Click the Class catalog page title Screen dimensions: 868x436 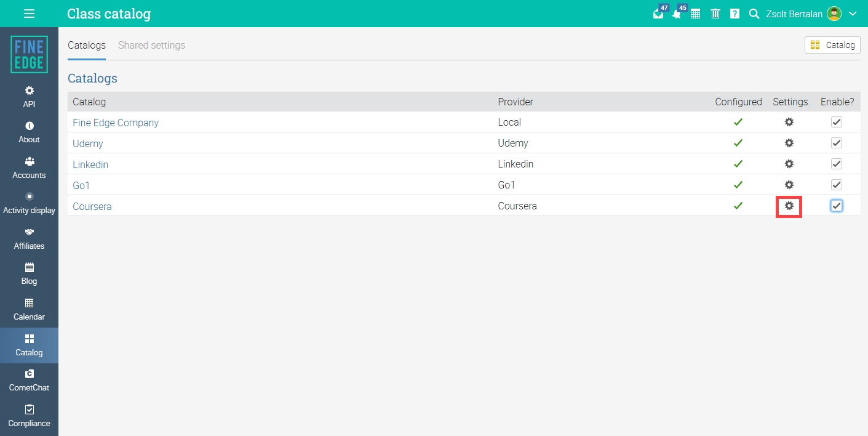click(109, 14)
